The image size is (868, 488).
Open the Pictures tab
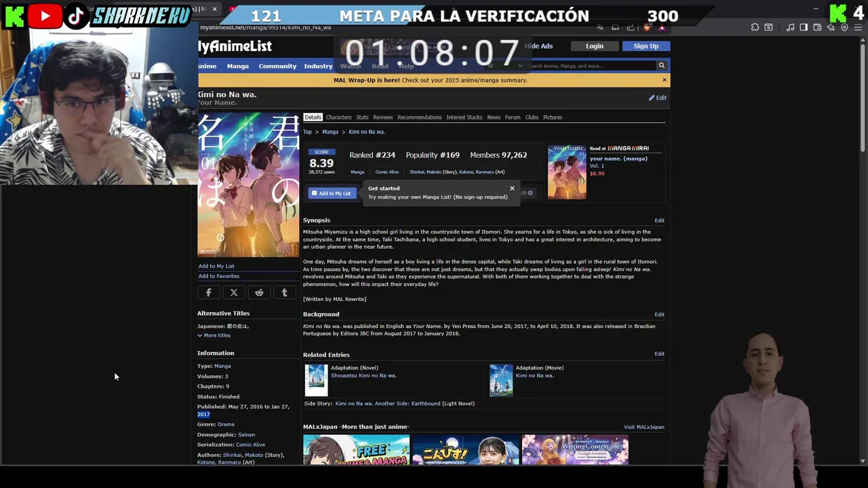click(x=552, y=117)
